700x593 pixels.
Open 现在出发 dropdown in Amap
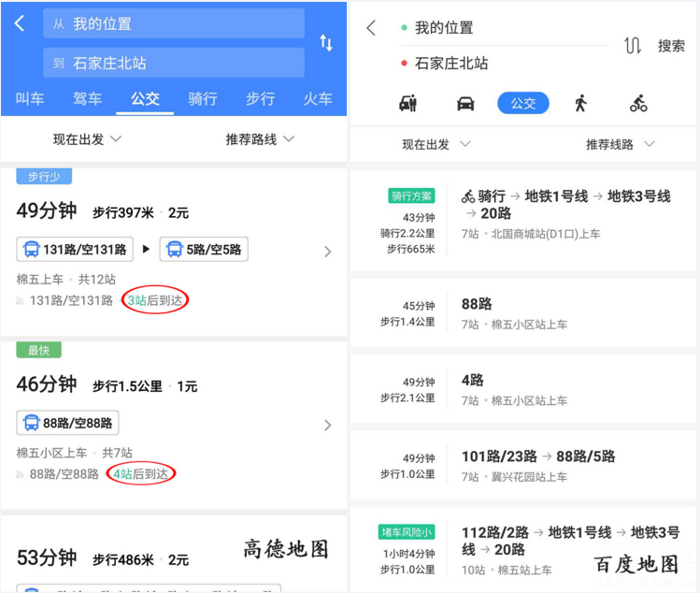pos(87,139)
